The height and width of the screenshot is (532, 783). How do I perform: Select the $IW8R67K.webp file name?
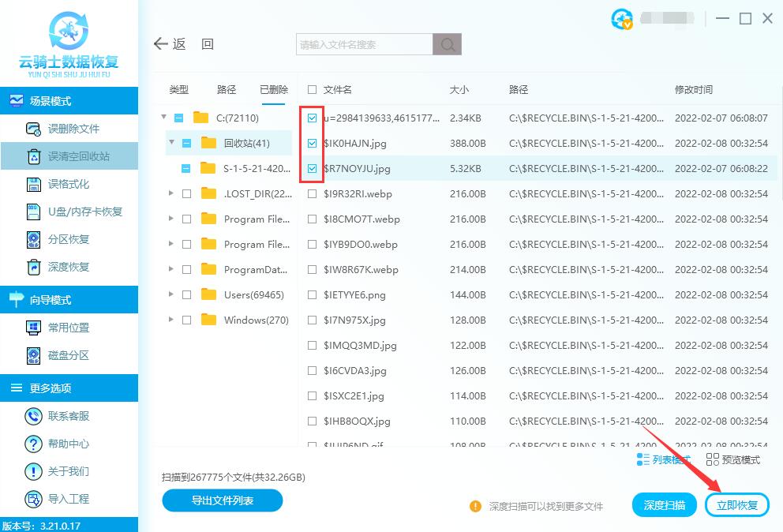click(x=361, y=270)
